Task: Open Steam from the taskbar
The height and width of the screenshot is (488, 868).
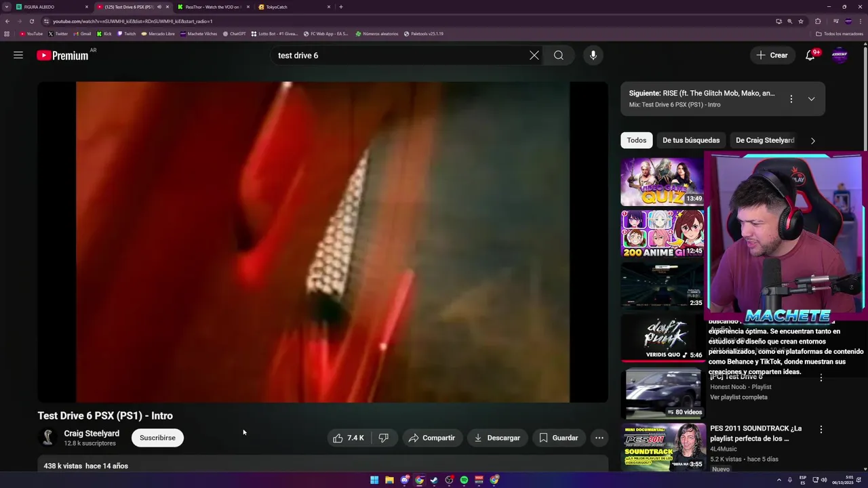Action: [434, 480]
